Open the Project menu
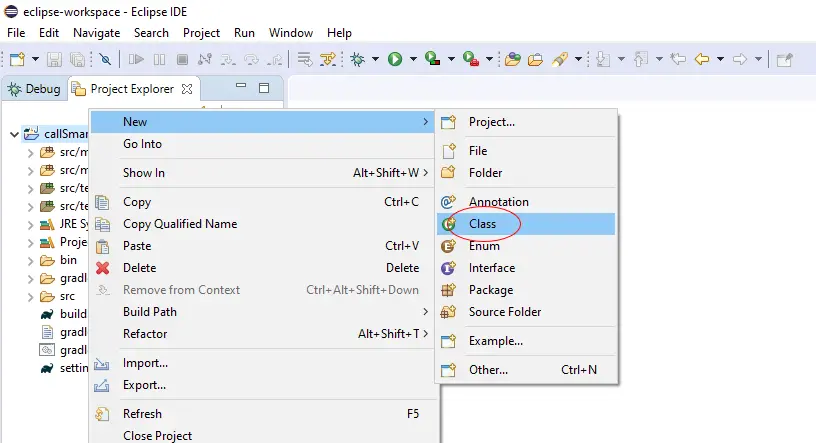816x443 pixels. 201,33
